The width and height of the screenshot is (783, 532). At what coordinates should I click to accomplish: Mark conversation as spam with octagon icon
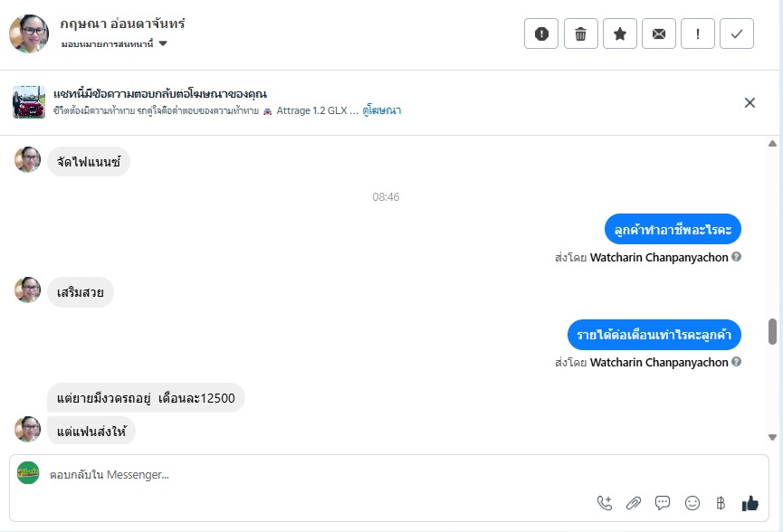pyautogui.click(x=541, y=34)
